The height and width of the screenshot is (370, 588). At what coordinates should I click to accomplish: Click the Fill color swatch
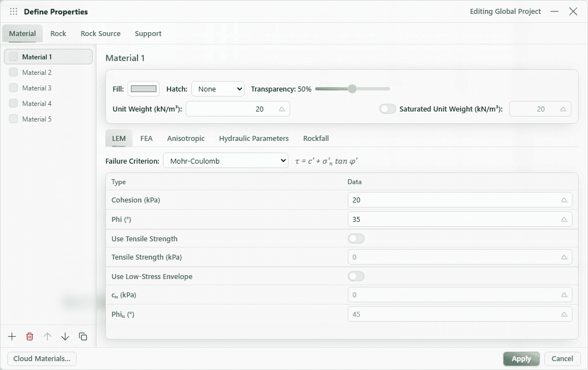tap(144, 89)
